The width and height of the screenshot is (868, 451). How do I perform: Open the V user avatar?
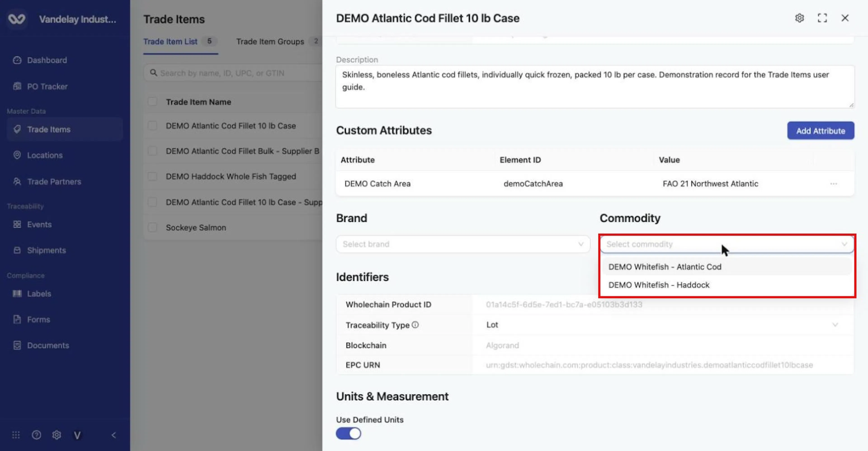click(77, 435)
